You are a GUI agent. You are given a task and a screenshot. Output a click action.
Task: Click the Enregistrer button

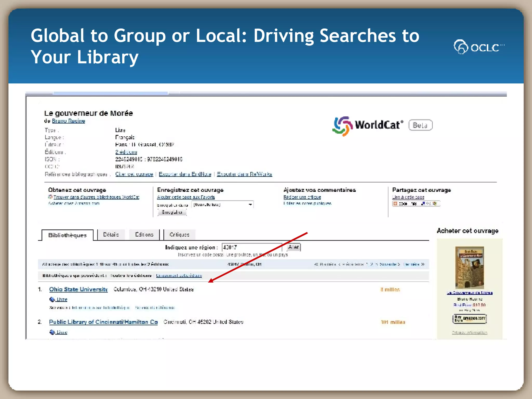coord(172,212)
